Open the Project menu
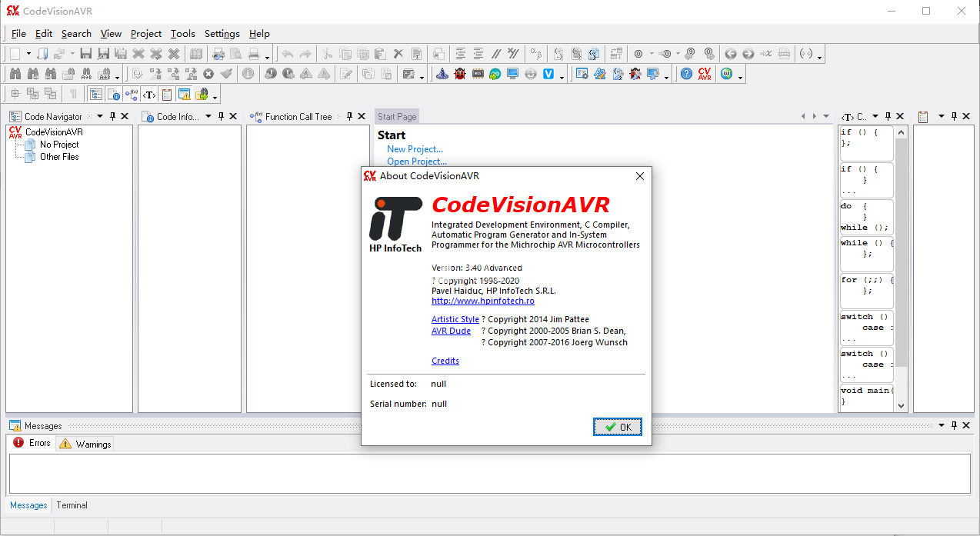The height and width of the screenshot is (536, 980). pyautogui.click(x=146, y=34)
